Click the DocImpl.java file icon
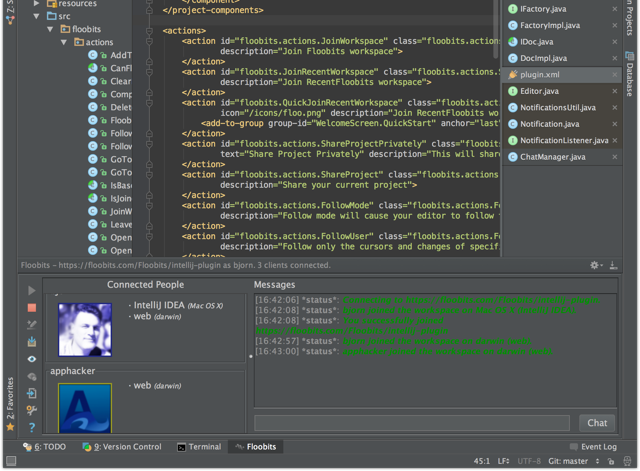640x471 pixels. tap(513, 58)
